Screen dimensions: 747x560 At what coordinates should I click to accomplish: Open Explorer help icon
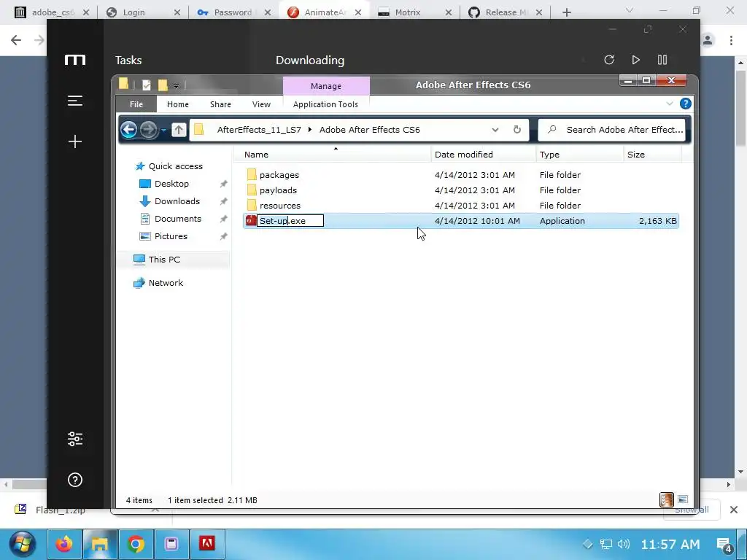(686, 104)
